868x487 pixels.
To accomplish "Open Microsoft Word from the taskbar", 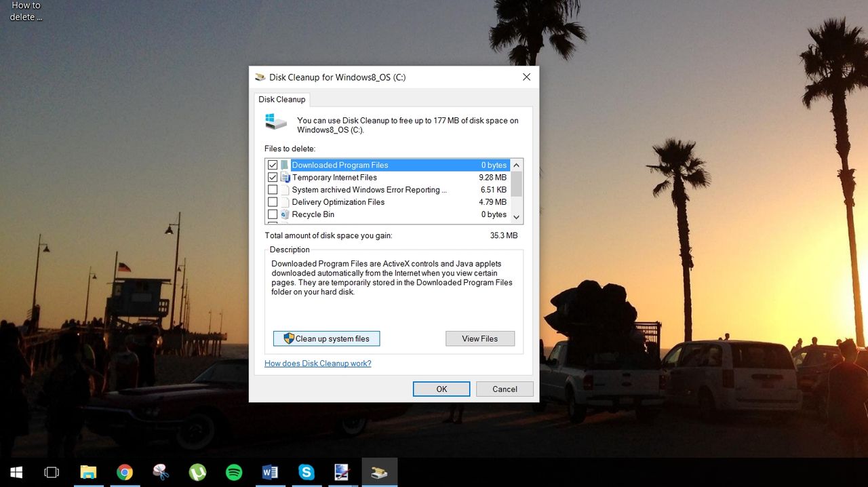I will 271,471.
